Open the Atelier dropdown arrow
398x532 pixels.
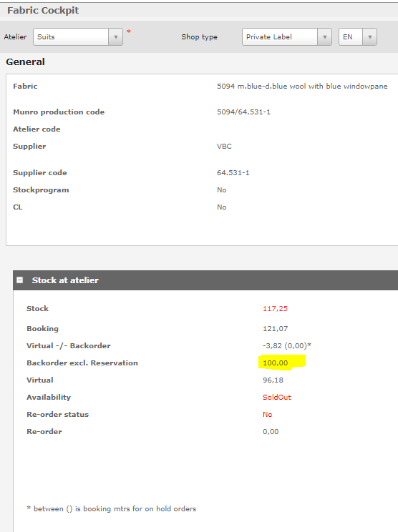click(115, 37)
